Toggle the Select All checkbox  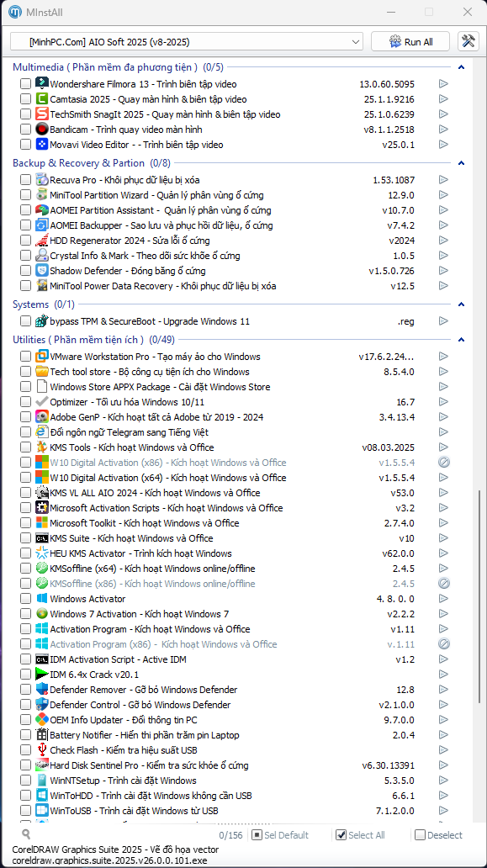[x=341, y=835]
